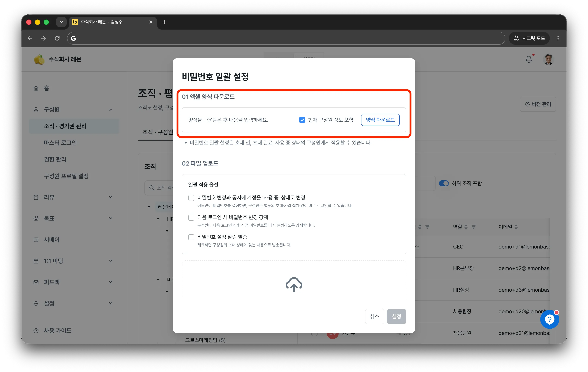Go to 홈 in the sidebar

[46, 88]
